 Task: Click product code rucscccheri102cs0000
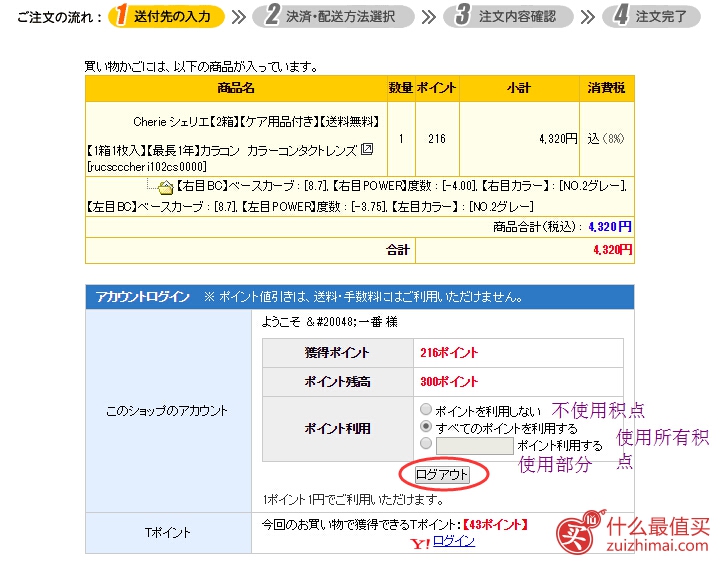point(147,166)
